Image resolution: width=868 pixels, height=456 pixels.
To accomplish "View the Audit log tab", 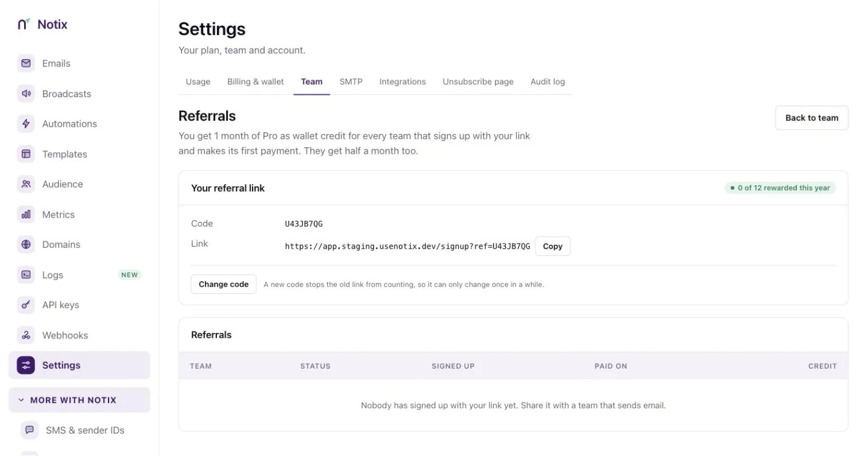I will pos(548,81).
